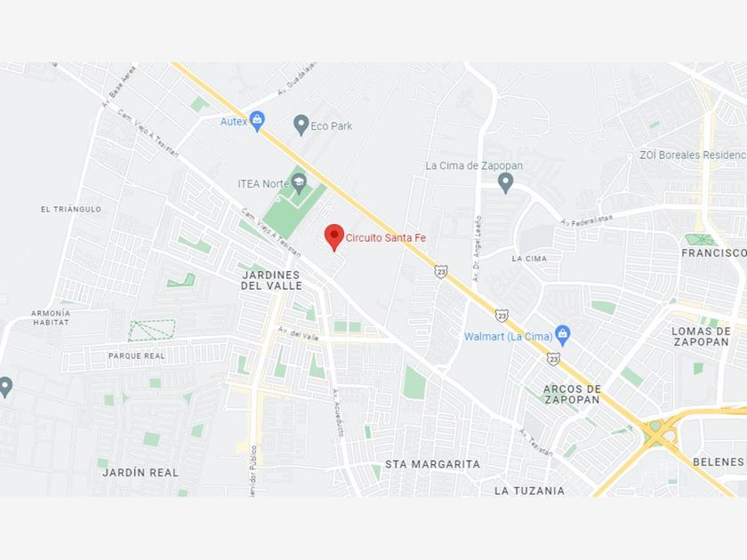The width and height of the screenshot is (747, 560).
Task: Click the Parque Real label
Action: click(x=137, y=356)
